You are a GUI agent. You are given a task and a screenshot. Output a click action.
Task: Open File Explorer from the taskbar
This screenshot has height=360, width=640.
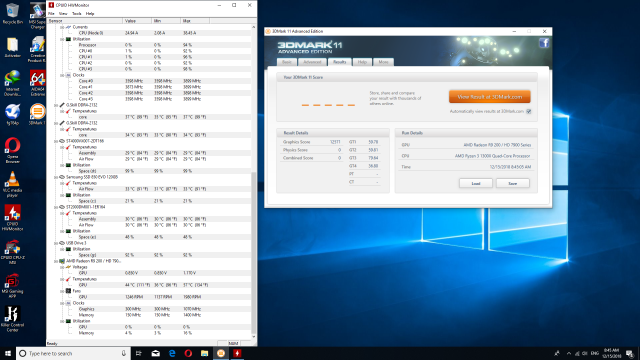pos(204,353)
